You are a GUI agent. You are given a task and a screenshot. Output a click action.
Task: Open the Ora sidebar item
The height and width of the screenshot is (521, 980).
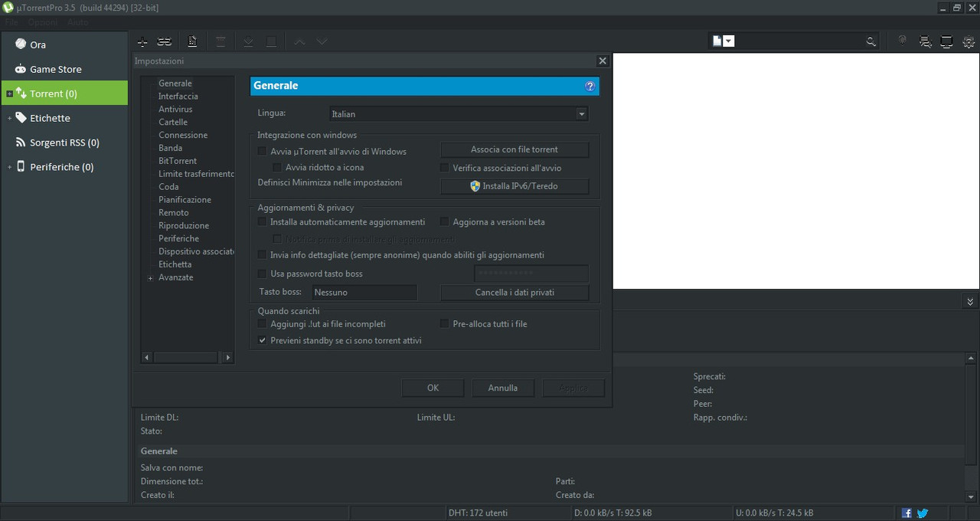click(64, 44)
